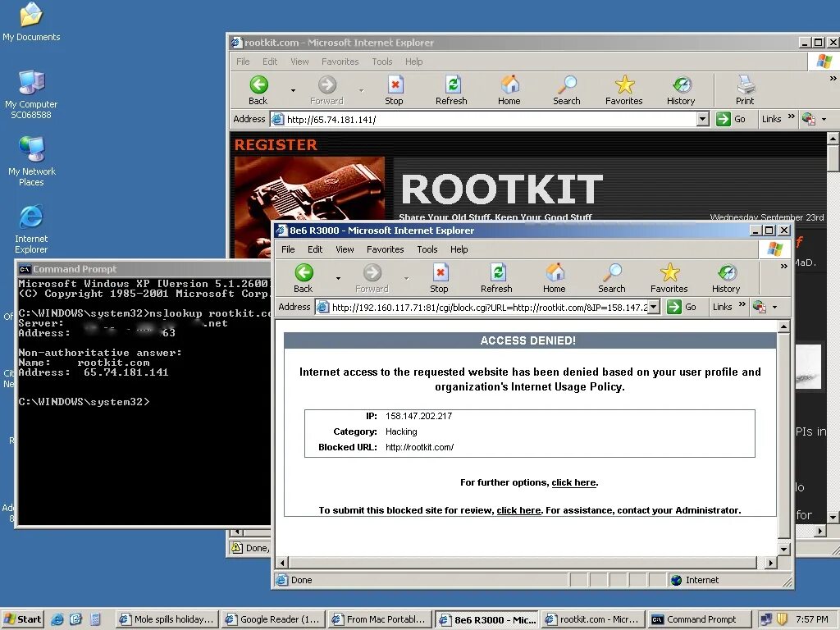Click Back in the 8e6 R3000 window
The width and height of the screenshot is (840, 630).
point(304,279)
